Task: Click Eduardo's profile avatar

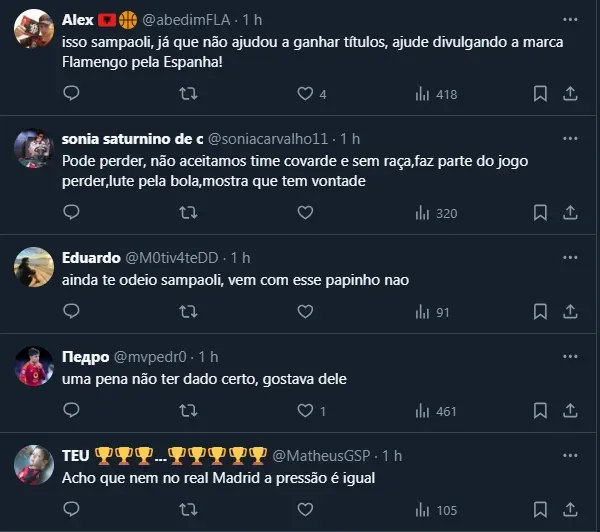Action: pos(34,266)
